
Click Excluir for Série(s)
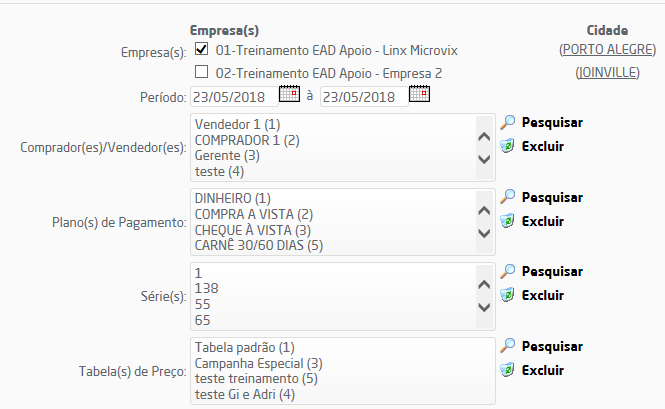pyautogui.click(x=543, y=295)
